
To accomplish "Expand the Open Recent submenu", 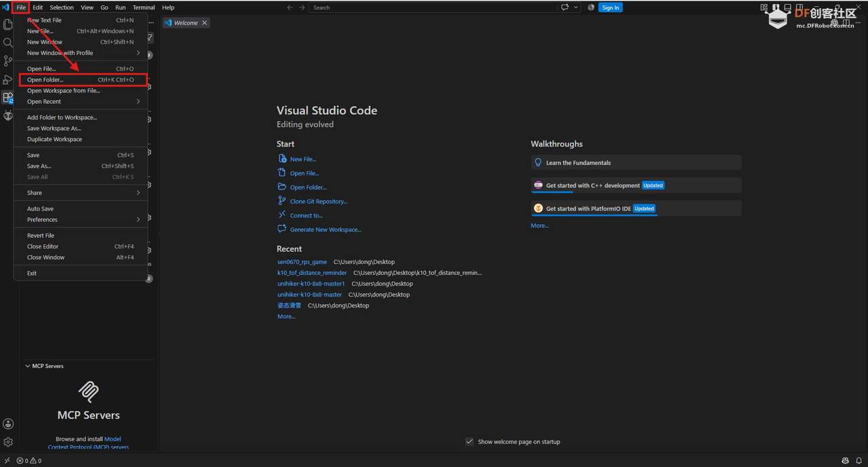I will 81,102.
